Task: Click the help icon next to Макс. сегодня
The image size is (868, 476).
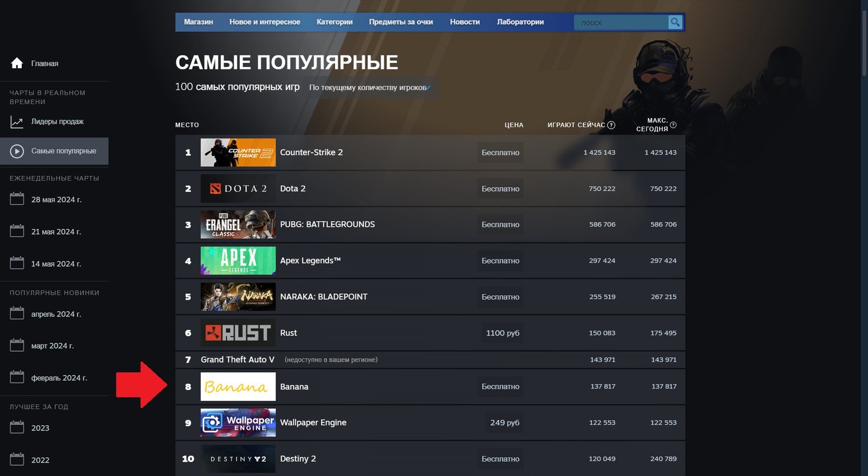Action: tap(673, 125)
